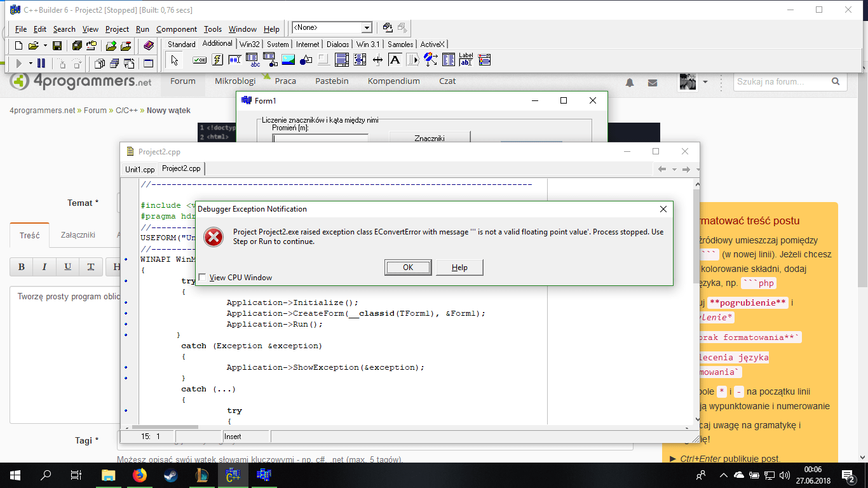868x488 pixels.
Task: Click the notifications bell icon on 4programmers
Action: (630, 83)
